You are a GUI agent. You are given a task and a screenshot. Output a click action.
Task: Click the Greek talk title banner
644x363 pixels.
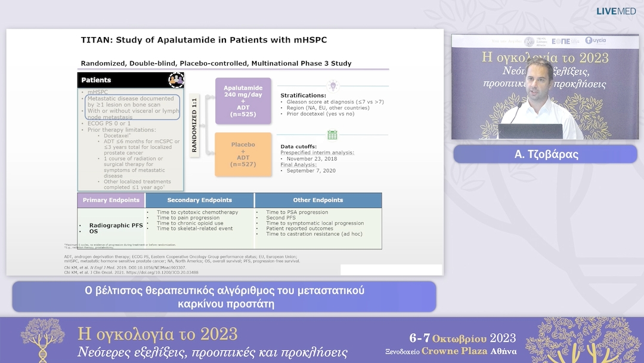(224, 297)
